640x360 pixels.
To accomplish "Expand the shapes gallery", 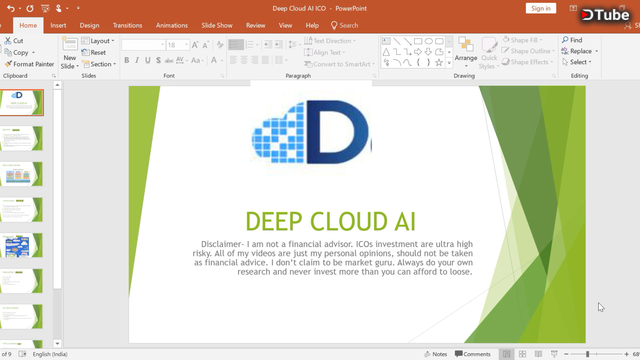I will [449, 63].
